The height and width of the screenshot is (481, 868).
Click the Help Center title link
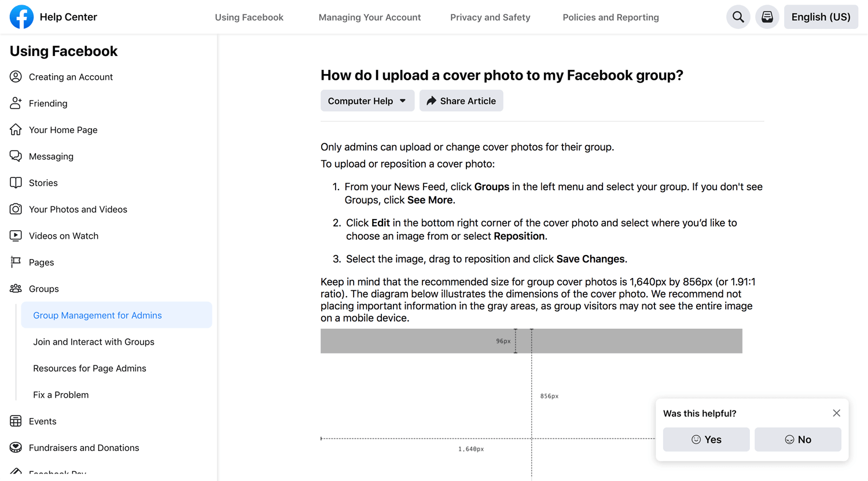[x=68, y=17]
